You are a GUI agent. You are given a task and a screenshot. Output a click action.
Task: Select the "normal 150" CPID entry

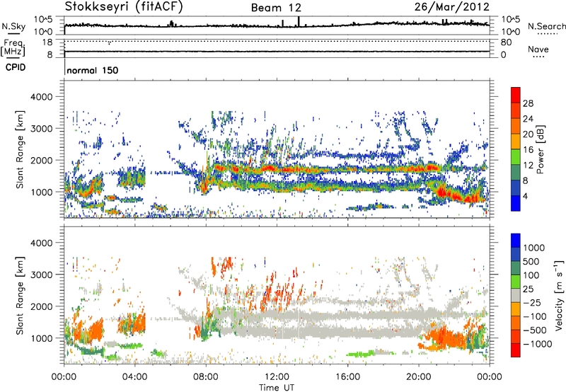pos(93,70)
